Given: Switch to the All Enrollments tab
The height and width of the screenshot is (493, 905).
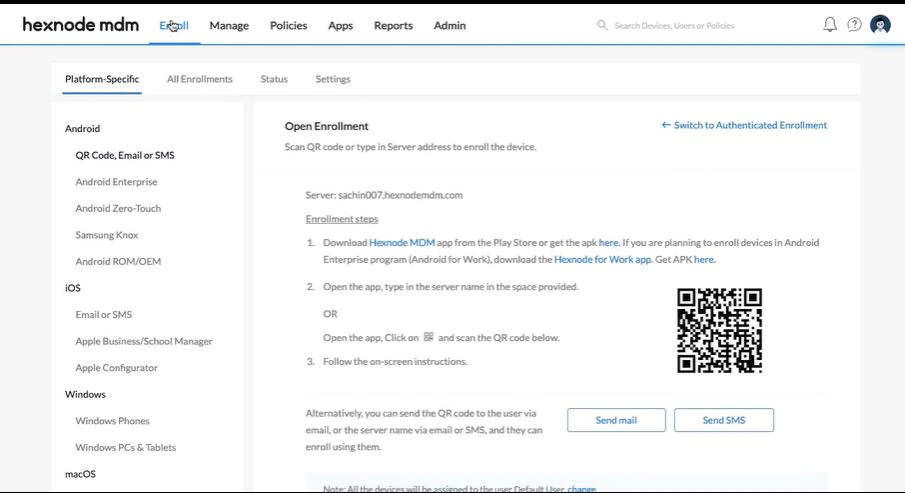Looking at the screenshot, I should point(200,79).
